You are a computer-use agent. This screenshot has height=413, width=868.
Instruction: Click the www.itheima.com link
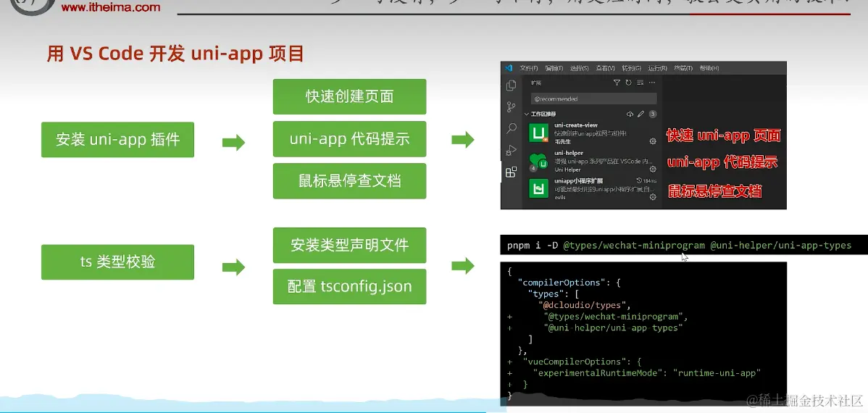(111, 8)
